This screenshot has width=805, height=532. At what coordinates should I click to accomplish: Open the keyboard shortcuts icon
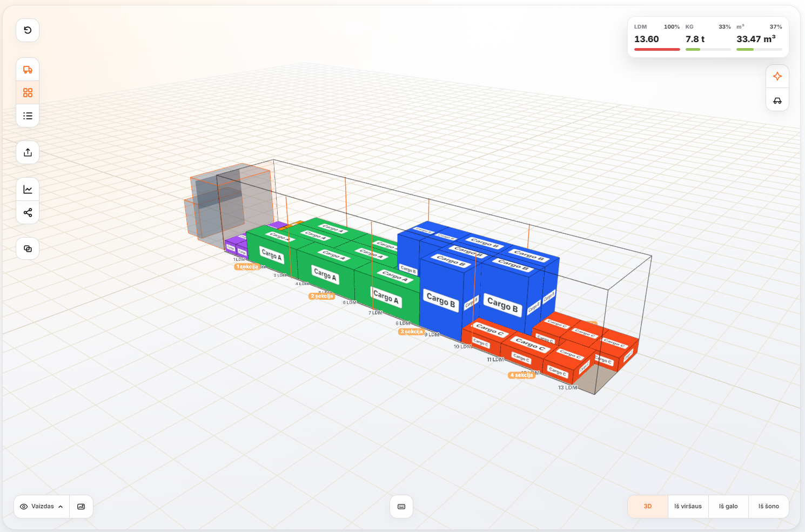[401, 507]
